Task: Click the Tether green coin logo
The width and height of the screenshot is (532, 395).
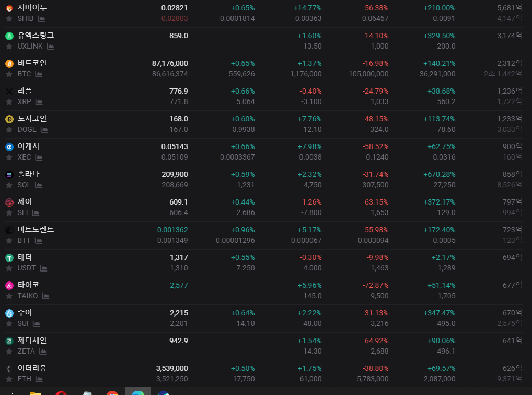Action: pyautogui.click(x=9, y=258)
